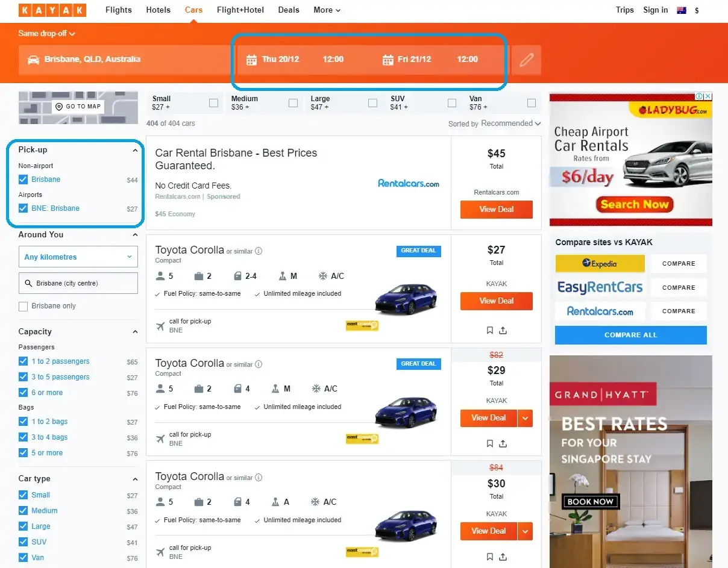
Task: Select the Cars tab
Action: point(193,10)
